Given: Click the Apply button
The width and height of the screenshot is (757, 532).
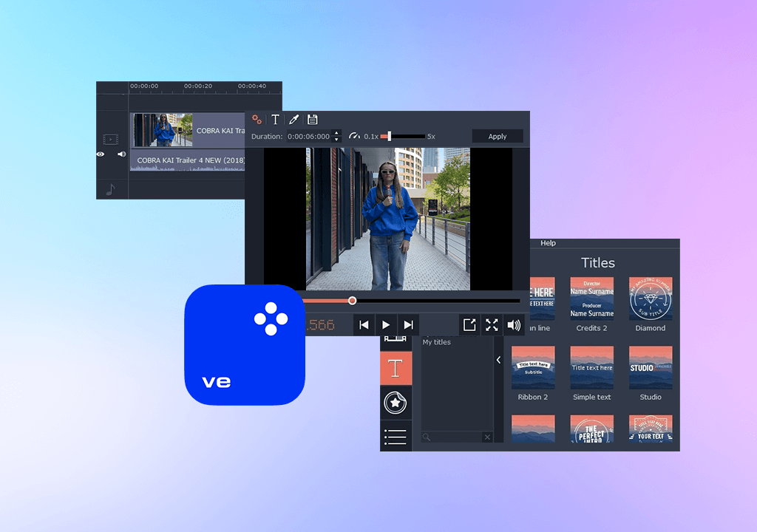Looking at the screenshot, I should pos(498,136).
